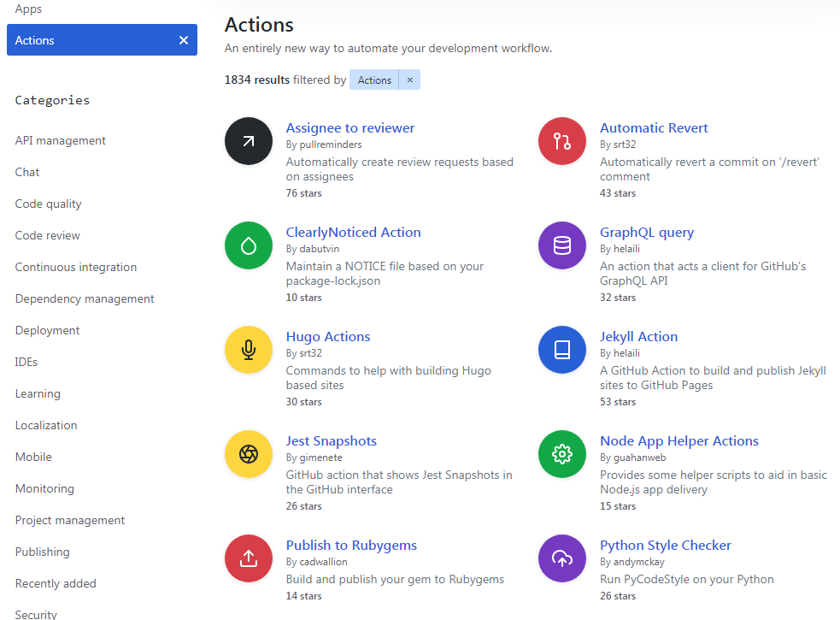The height and width of the screenshot is (620, 840).
Task: Click the Jest Snapshots aperture icon
Action: point(249,454)
